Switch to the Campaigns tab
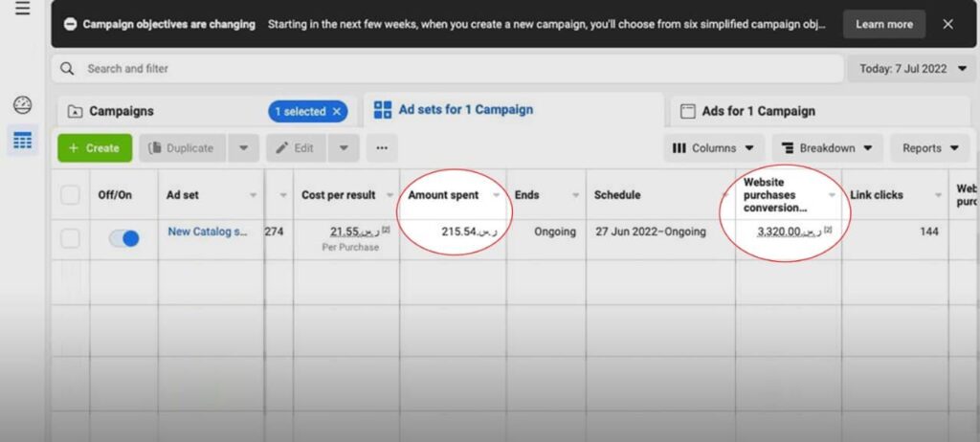This screenshot has width=980, height=442. coord(121,111)
